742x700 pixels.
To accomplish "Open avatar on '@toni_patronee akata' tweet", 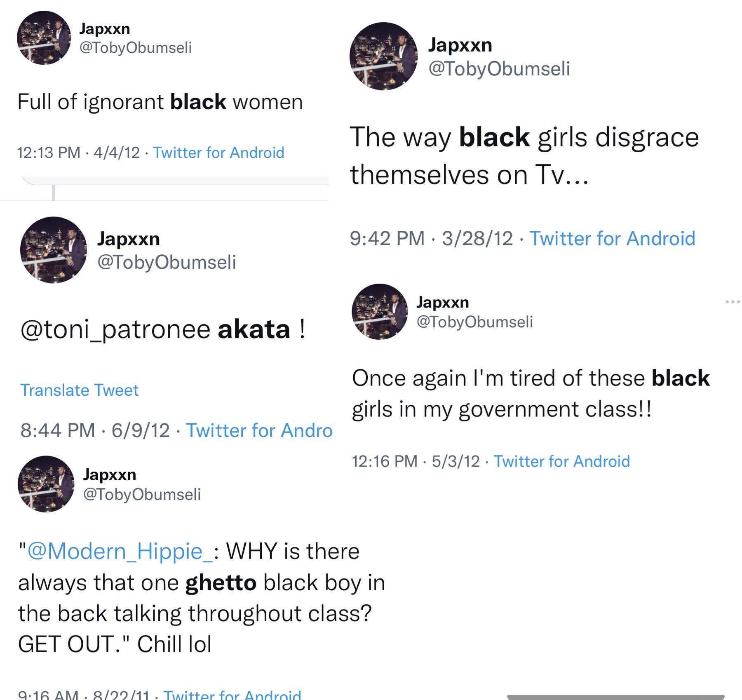I will point(54,250).
